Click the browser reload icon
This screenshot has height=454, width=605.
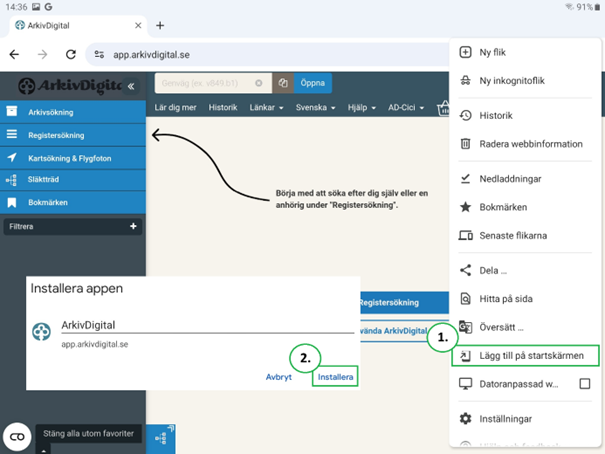(71, 55)
